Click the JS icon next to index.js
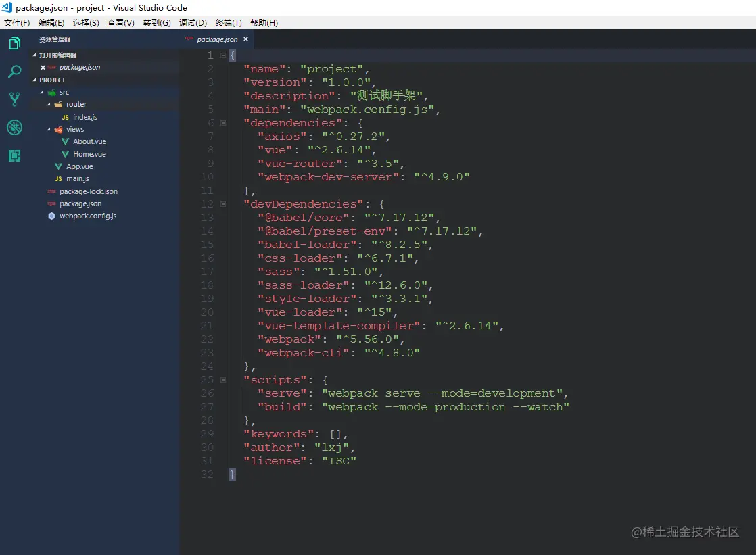The image size is (756, 555). click(65, 117)
